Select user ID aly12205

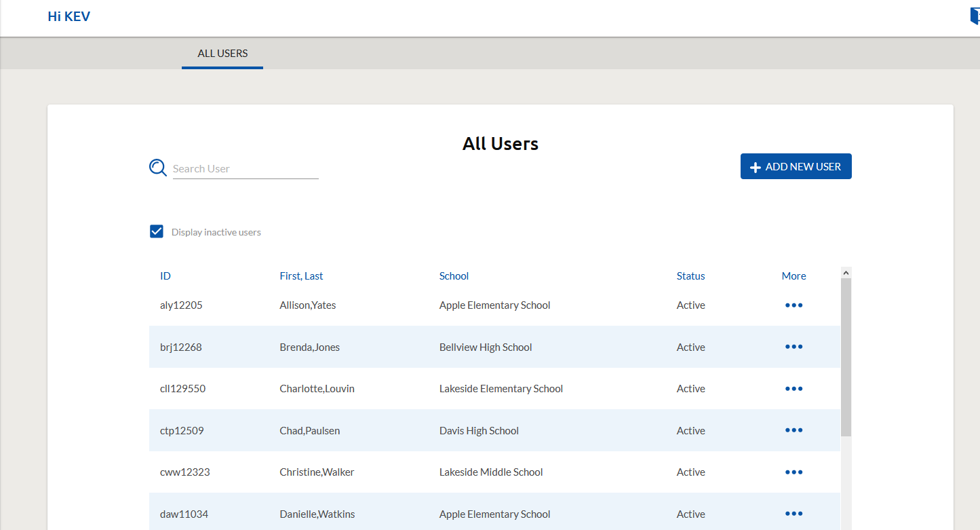coord(181,305)
